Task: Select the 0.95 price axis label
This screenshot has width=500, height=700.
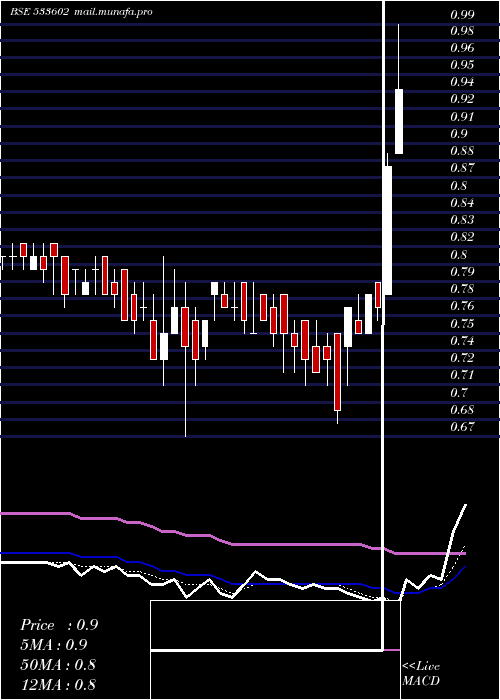Action: point(462,65)
